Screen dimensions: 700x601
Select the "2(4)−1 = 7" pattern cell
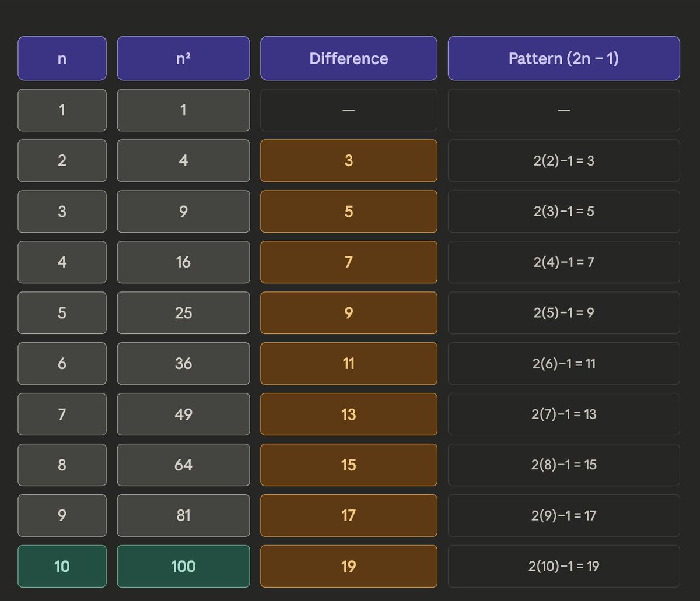(x=563, y=262)
